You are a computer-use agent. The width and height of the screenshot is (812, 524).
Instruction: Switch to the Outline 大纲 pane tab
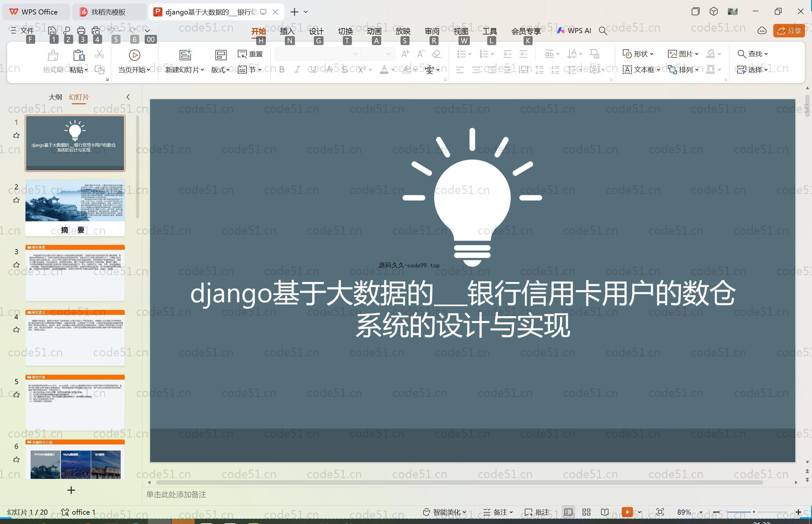55,97
